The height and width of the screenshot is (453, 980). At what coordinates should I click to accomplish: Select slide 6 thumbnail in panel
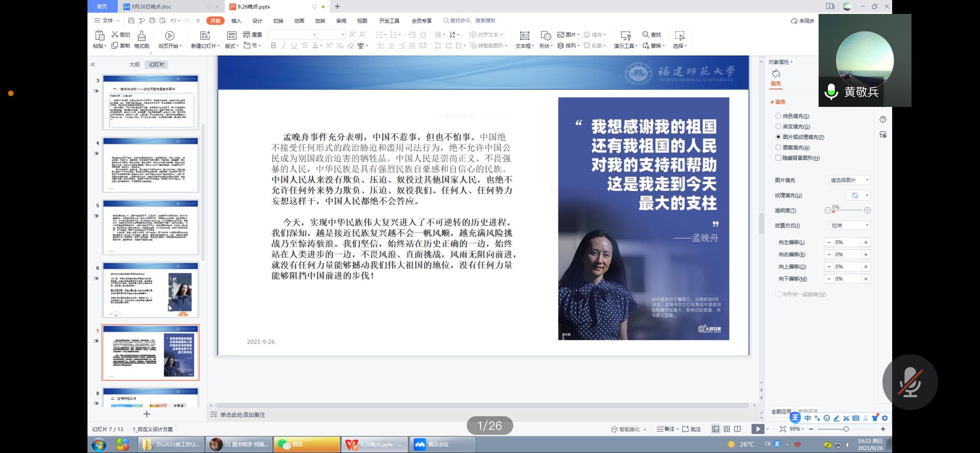coord(151,290)
